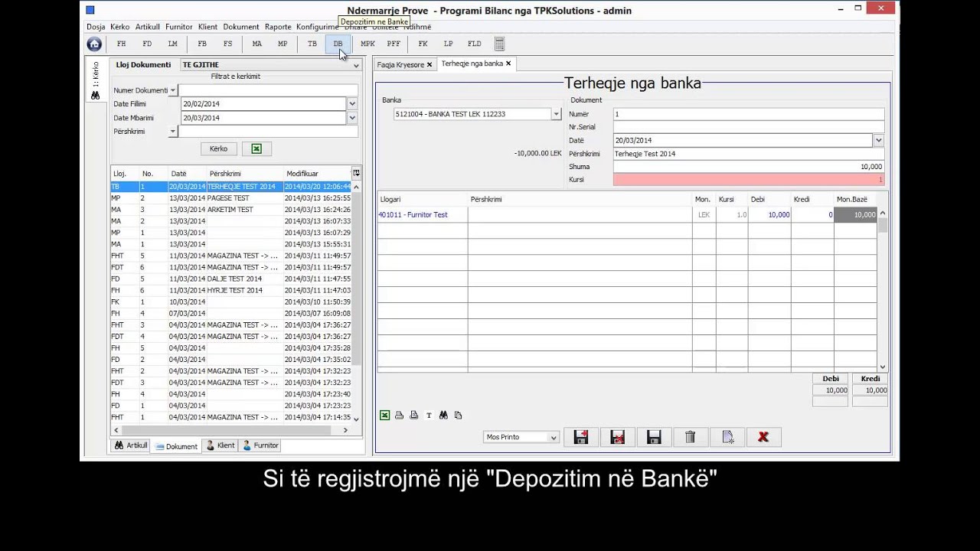Select the PAGESE TEST document row
The image size is (980, 551).
coord(230,198)
